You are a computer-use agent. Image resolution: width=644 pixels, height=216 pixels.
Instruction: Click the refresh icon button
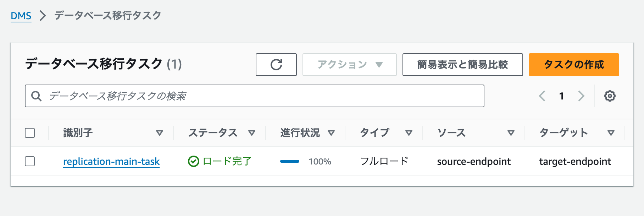[276, 65]
